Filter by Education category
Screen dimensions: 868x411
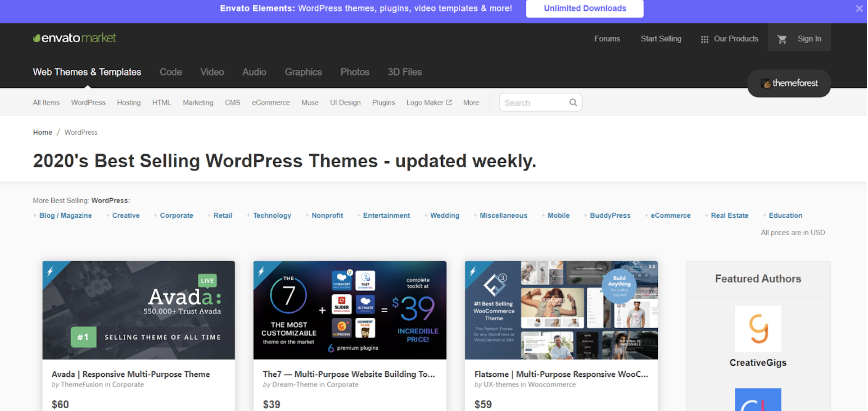click(785, 215)
